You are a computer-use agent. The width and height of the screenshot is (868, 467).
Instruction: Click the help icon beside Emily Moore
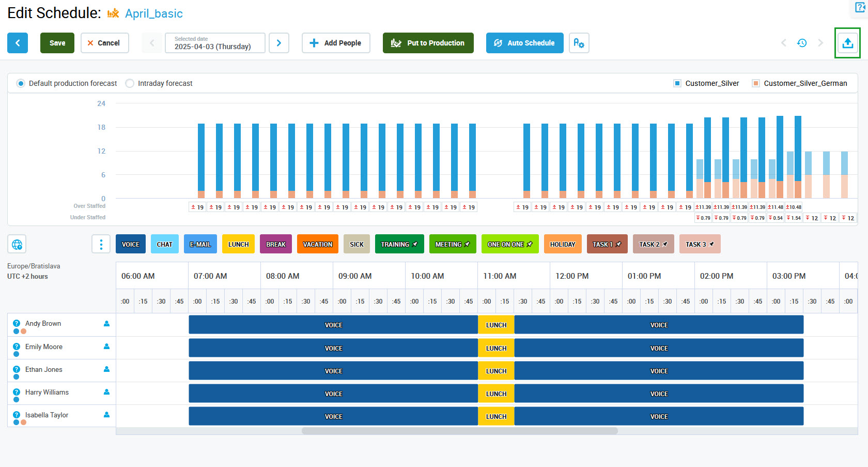point(17,347)
